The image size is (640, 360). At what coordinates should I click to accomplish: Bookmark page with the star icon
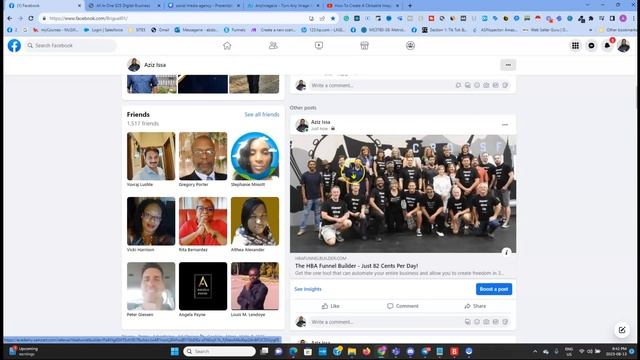(333, 18)
